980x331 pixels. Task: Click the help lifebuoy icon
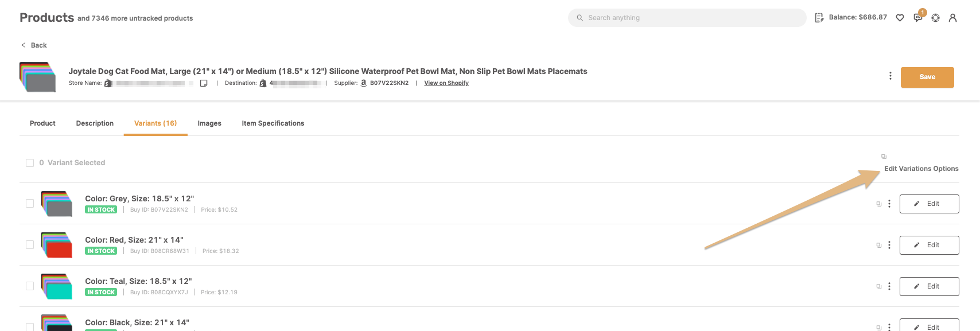pyautogui.click(x=936, y=18)
